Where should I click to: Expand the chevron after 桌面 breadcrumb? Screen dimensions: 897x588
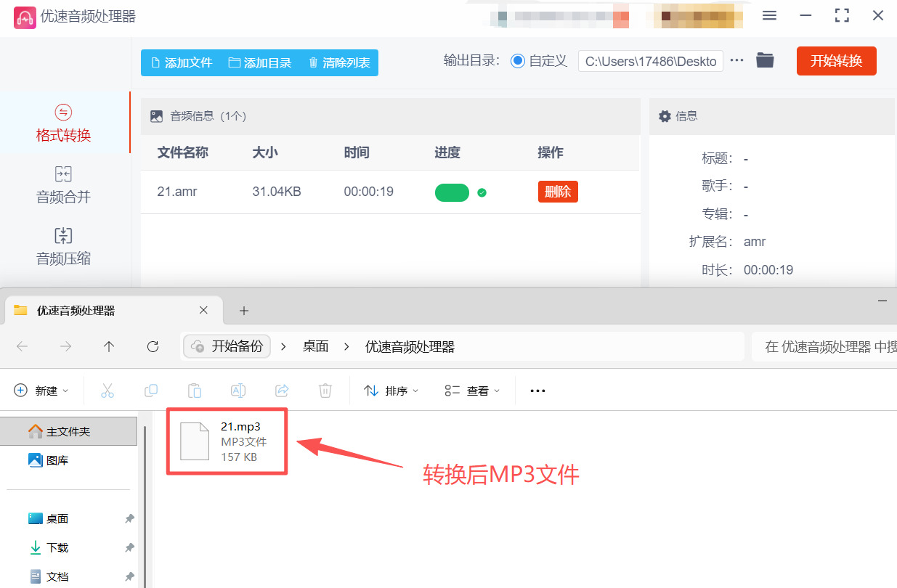pyautogui.click(x=347, y=347)
